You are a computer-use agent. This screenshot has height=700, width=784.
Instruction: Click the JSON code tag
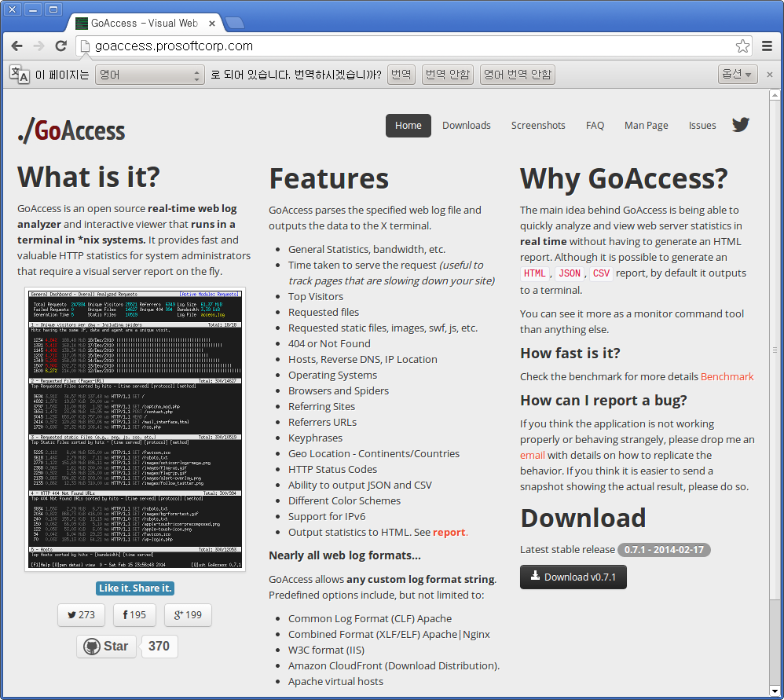click(x=570, y=273)
